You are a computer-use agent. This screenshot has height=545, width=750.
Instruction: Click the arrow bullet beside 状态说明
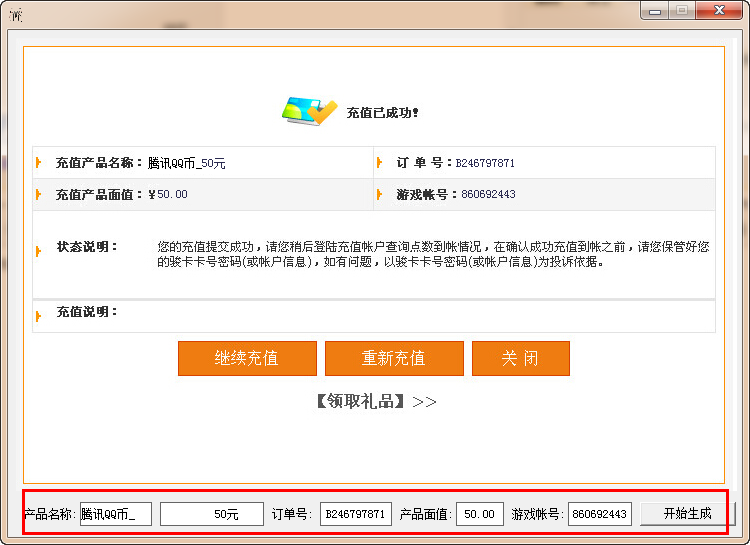tap(38, 251)
